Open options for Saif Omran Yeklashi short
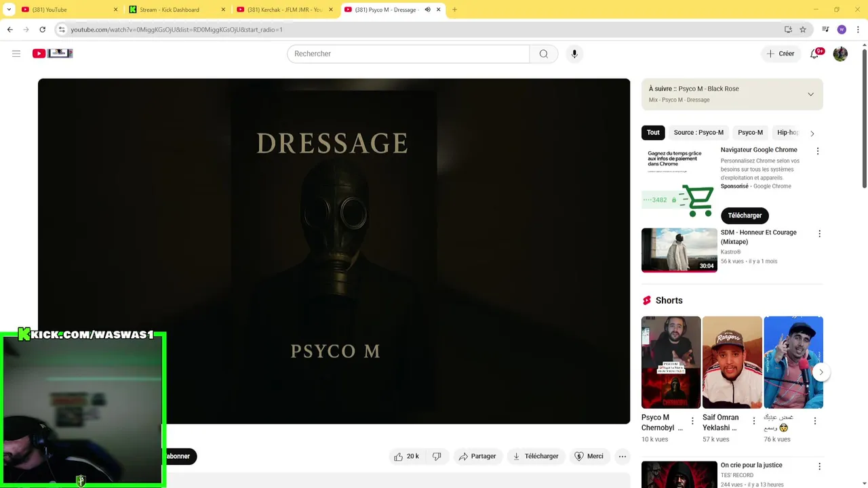This screenshot has height=488, width=868. [x=753, y=421]
